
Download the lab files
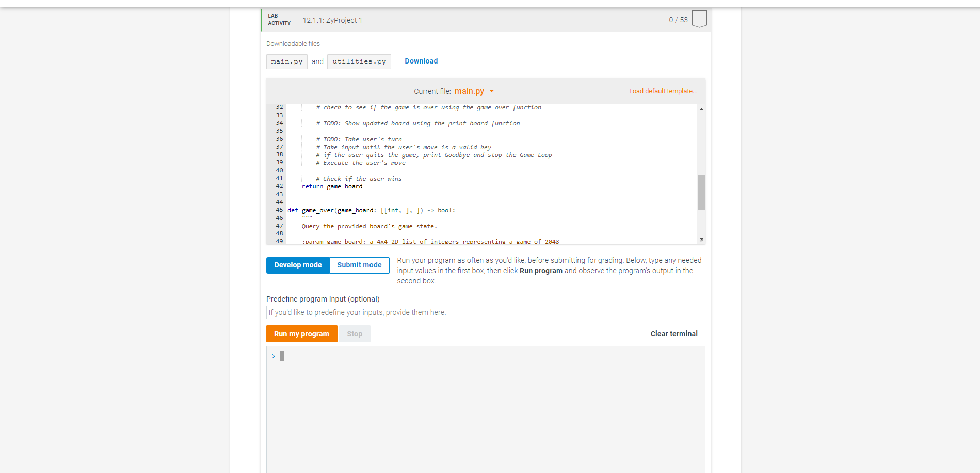click(421, 61)
